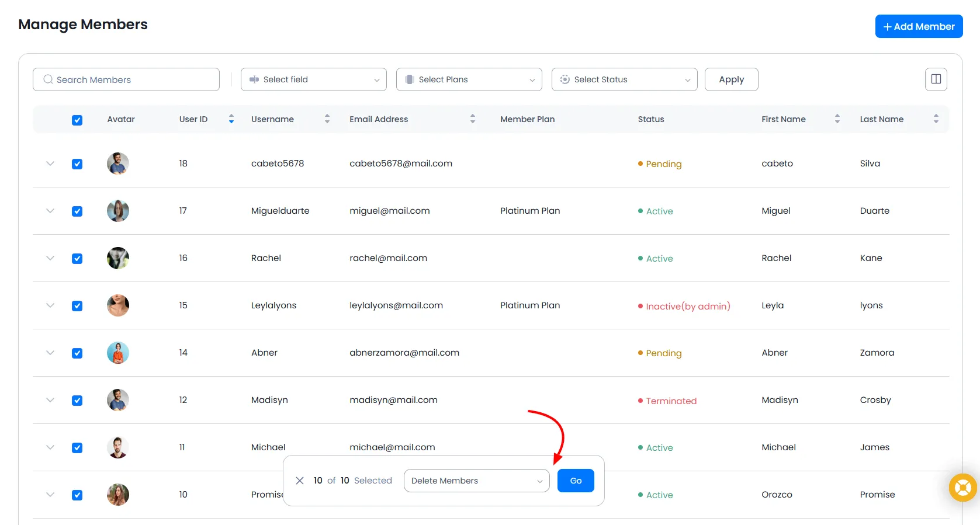Sort the First Name column

pyautogui.click(x=837, y=119)
